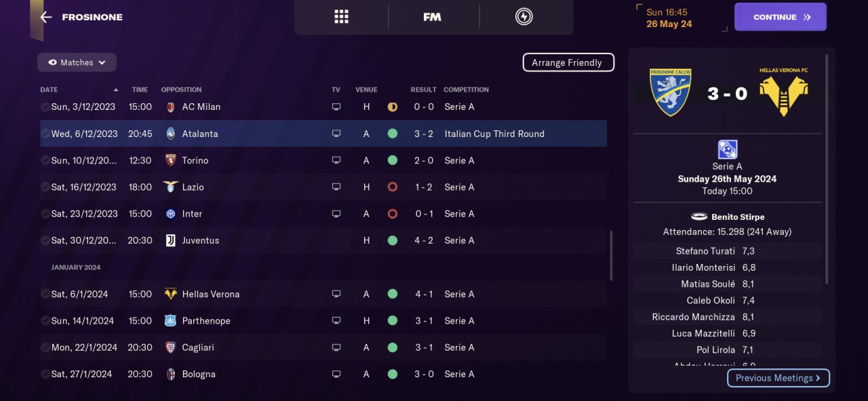Click the fixtures list scrollbar
The width and height of the screenshot is (868, 401).
coord(611,256)
